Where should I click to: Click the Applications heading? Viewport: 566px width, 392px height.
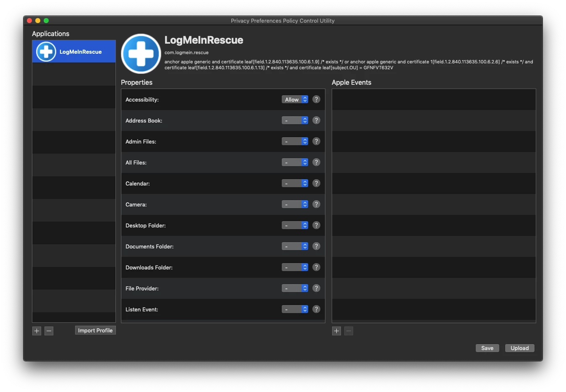pyautogui.click(x=50, y=34)
